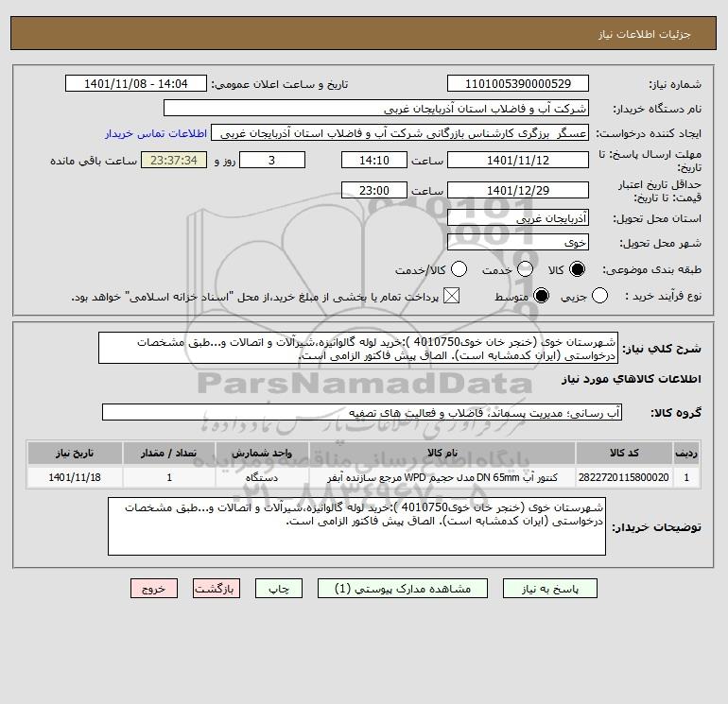
Task: Click the quantity cell showing 1
Action: (x=169, y=477)
